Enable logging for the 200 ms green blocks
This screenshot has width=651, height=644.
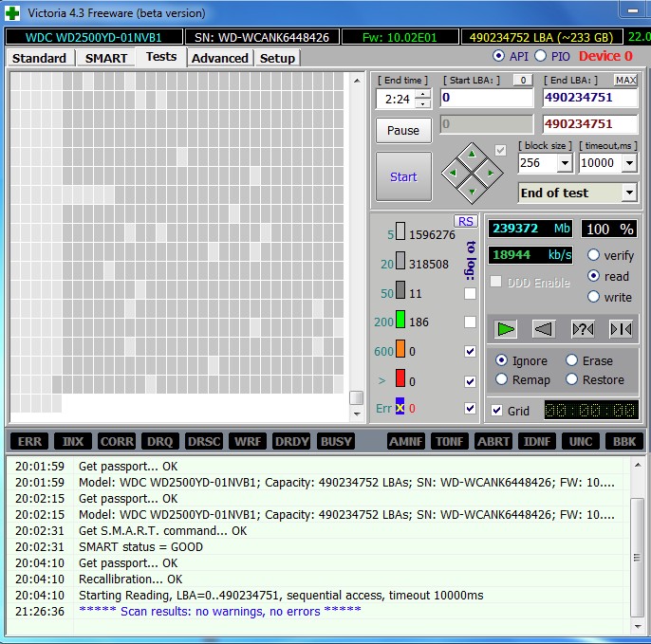470,322
